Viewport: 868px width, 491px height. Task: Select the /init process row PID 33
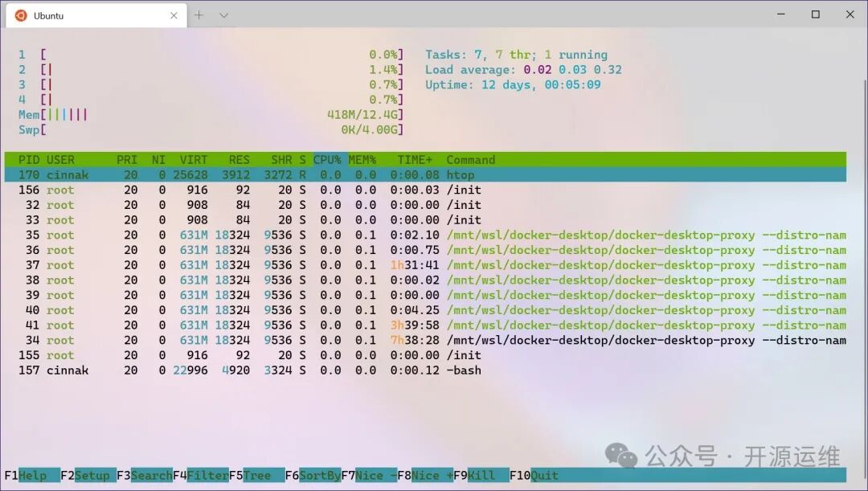425,219
